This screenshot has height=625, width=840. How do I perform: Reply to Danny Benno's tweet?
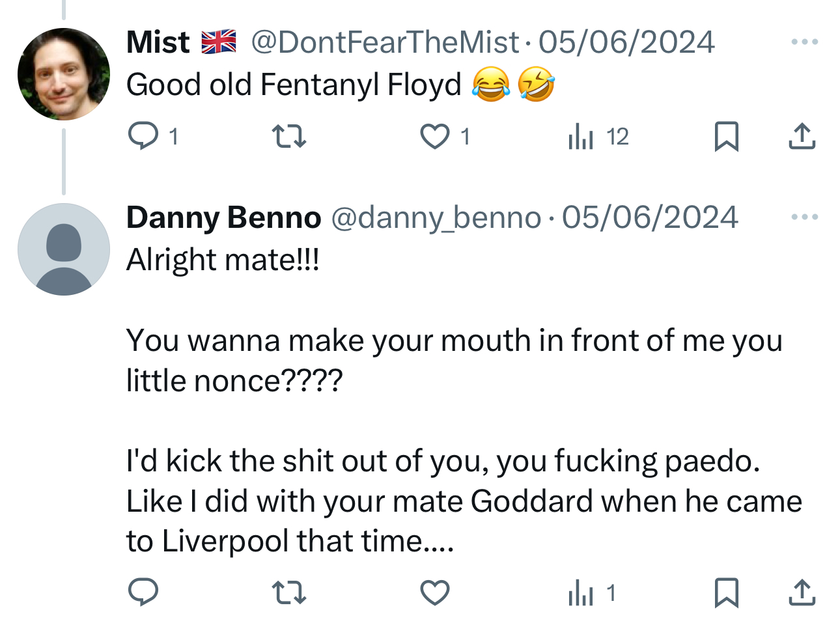coord(143,592)
